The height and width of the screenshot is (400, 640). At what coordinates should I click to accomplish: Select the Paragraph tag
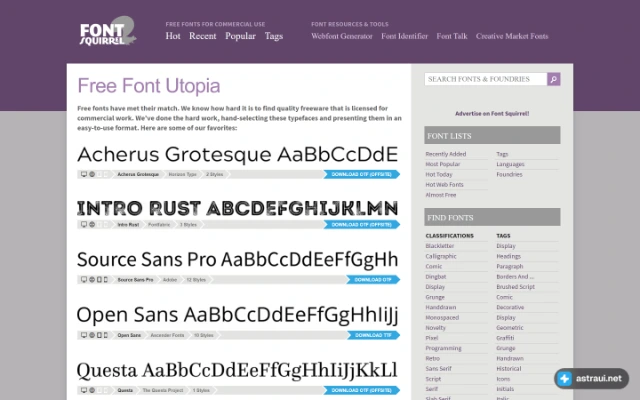[510, 266]
